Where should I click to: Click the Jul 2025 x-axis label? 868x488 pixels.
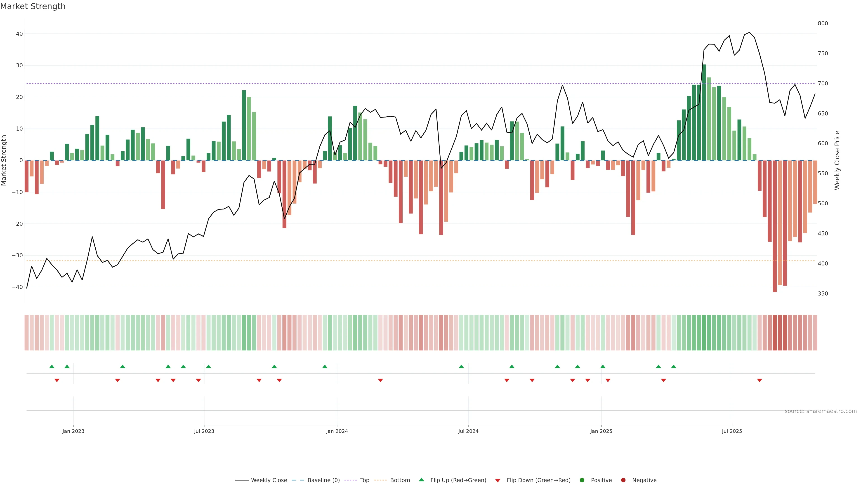coord(732,431)
